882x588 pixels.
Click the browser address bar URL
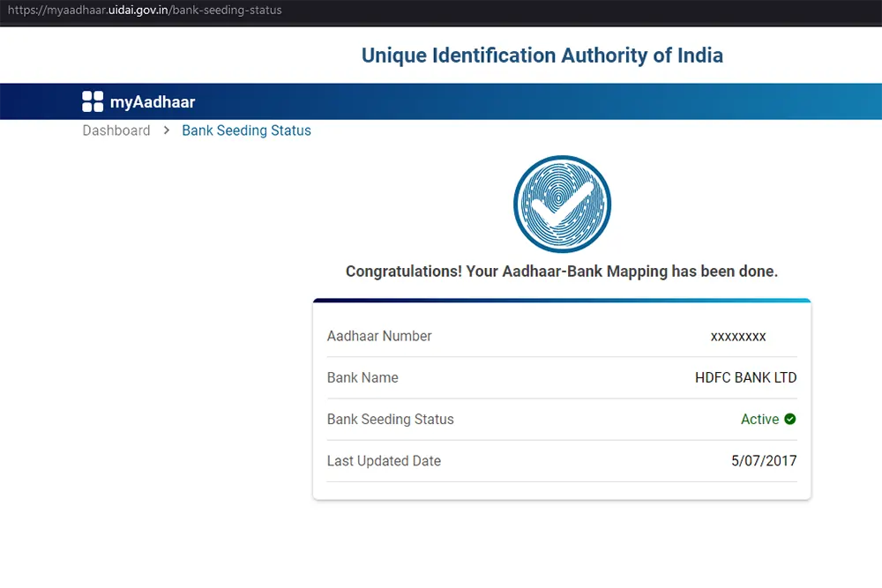[145, 10]
